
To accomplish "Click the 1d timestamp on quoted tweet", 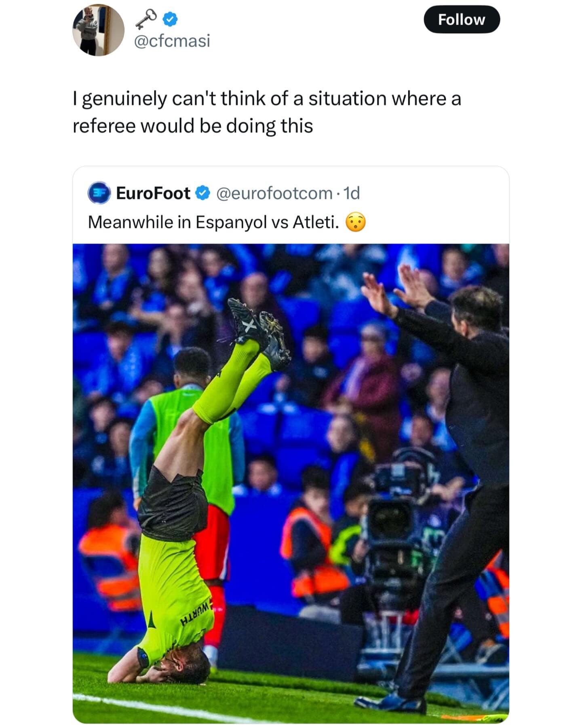I will pos(352,193).
